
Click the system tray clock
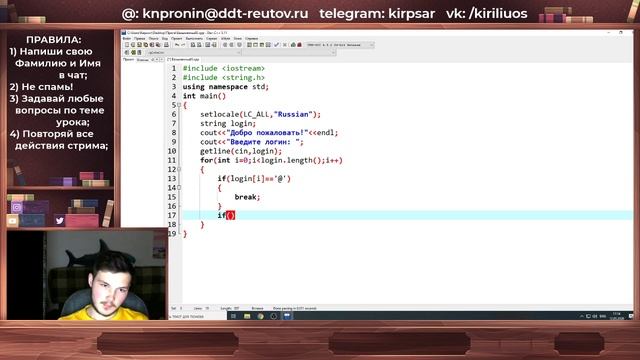tap(616, 316)
